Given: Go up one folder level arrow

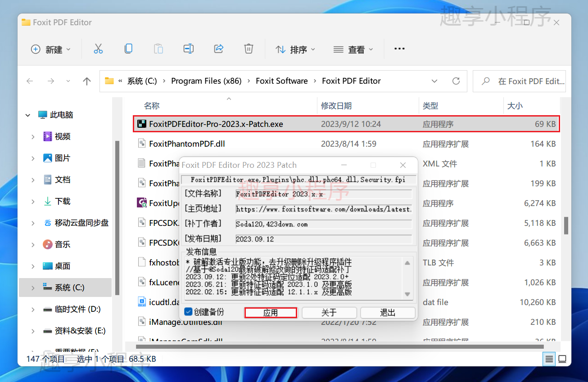Looking at the screenshot, I should pyautogui.click(x=87, y=81).
